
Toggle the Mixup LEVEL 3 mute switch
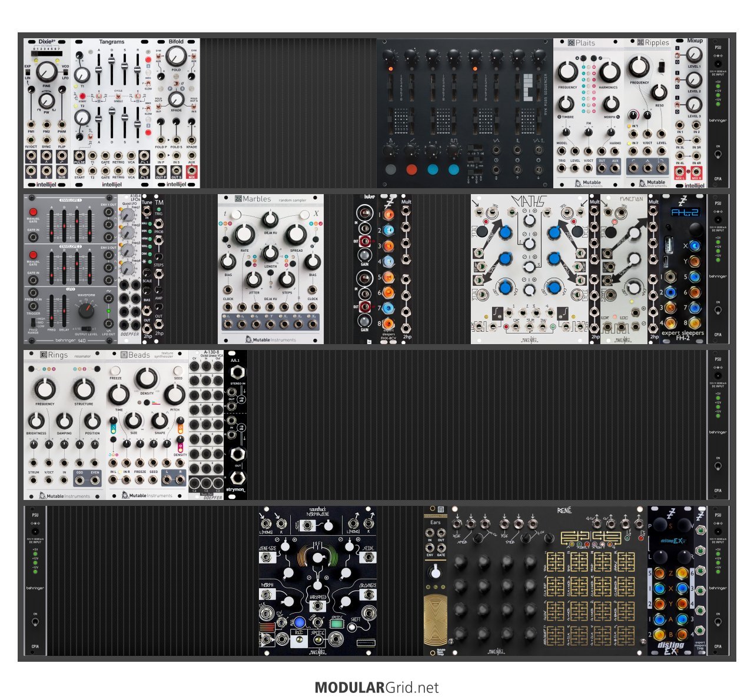click(679, 105)
